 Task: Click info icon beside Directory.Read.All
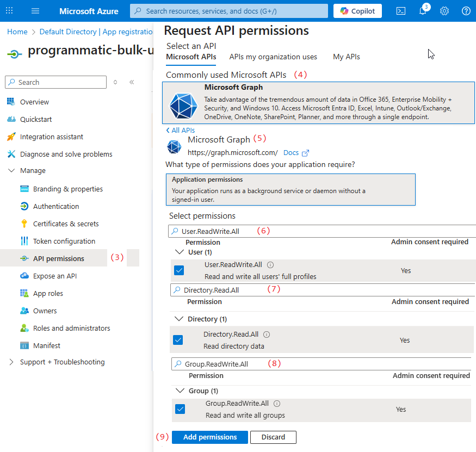[x=267, y=335]
